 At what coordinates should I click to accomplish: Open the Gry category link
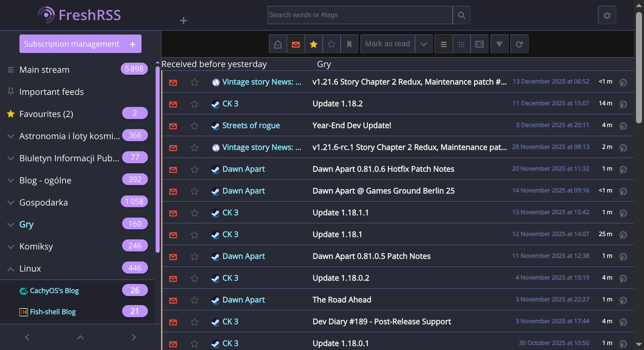click(26, 224)
